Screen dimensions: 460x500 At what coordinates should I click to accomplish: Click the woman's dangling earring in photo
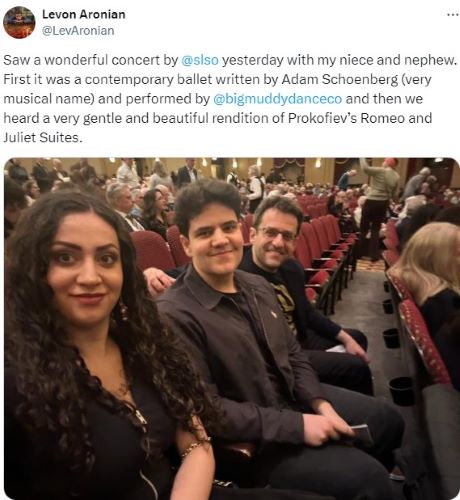tap(123, 312)
